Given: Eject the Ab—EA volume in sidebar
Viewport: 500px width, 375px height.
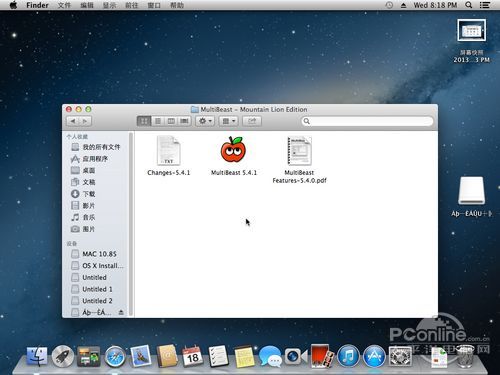Looking at the screenshot, I should pos(121,312).
